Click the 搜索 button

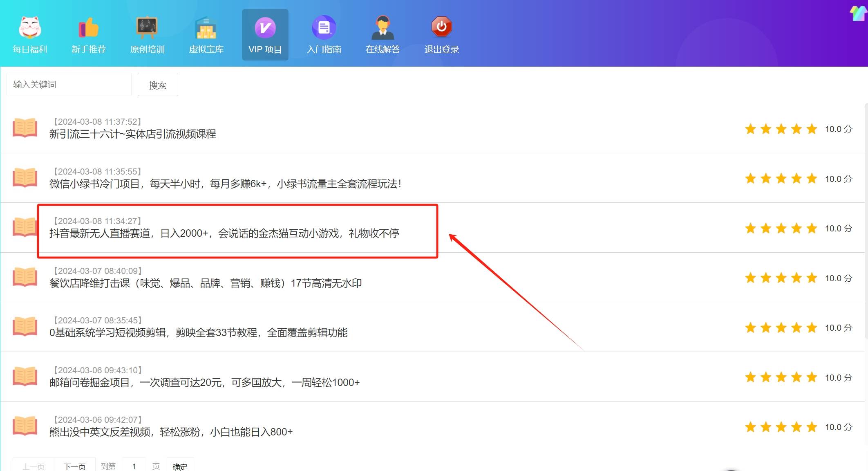click(x=158, y=85)
